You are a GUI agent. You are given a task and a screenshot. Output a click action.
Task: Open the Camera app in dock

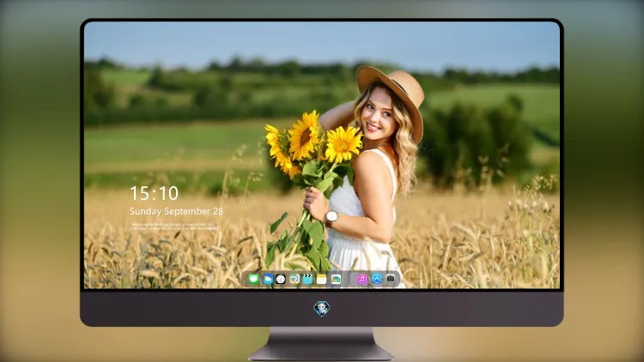point(391,279)
